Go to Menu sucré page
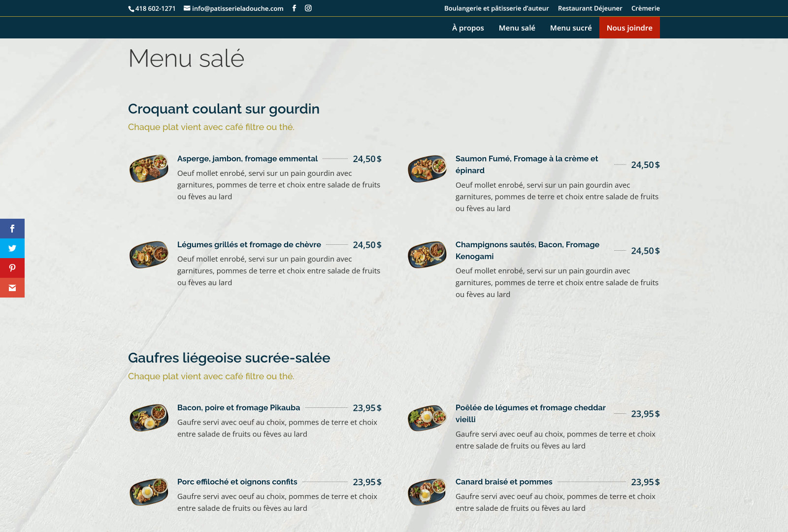 (x=571, y=28)
